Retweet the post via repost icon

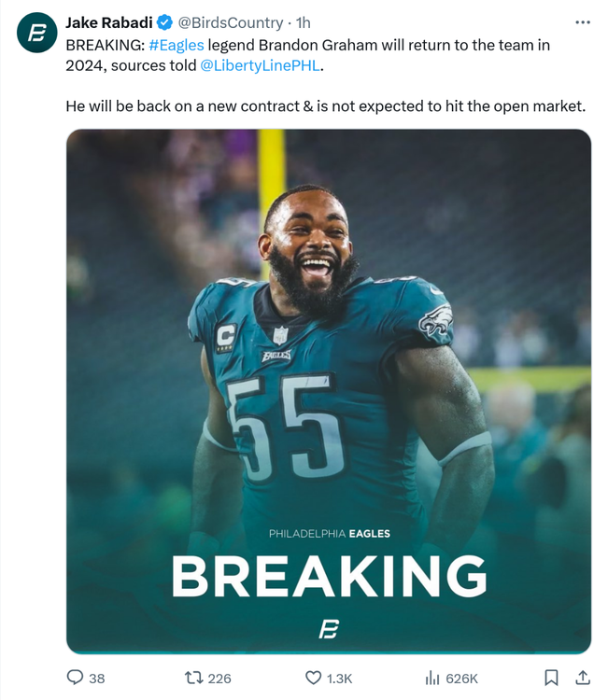click(193, 679)
